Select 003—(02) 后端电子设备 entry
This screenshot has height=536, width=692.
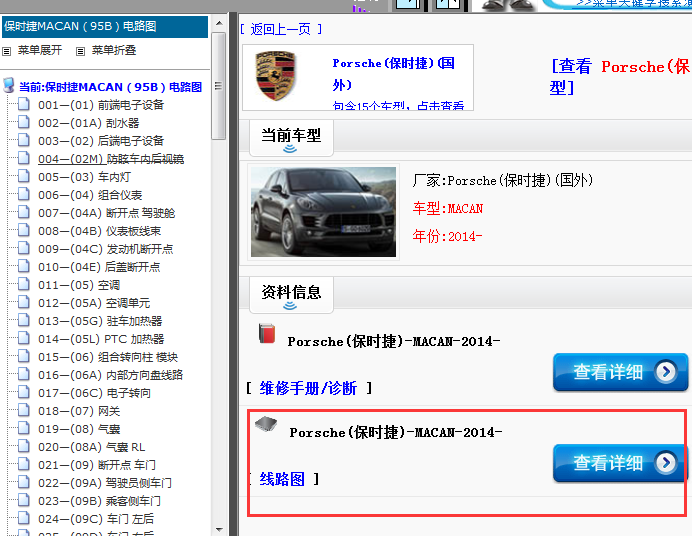(x=101, y=141)
